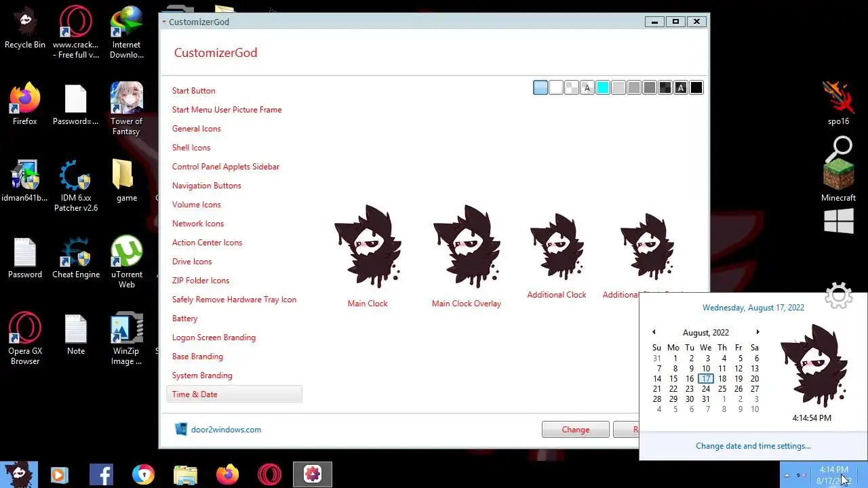868x488 pixels.
Task: Select Navigation Buttons category
Action: [207, 186]
